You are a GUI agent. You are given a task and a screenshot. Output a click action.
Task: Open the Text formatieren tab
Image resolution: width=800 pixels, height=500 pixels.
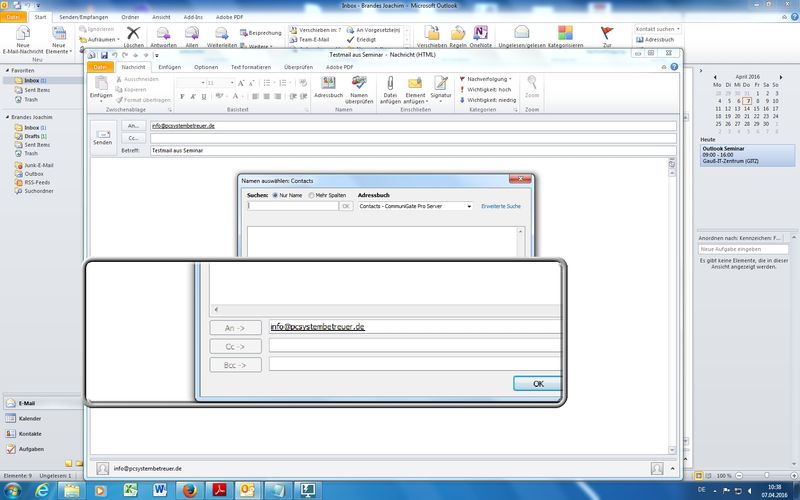pyautogui.click(x=250, y=67)
